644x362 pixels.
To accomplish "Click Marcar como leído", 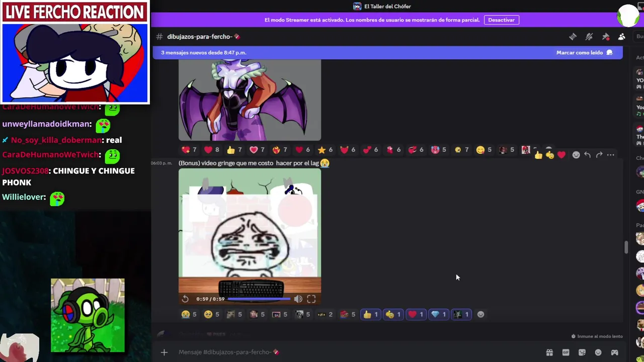I will [x=584, y=52].
